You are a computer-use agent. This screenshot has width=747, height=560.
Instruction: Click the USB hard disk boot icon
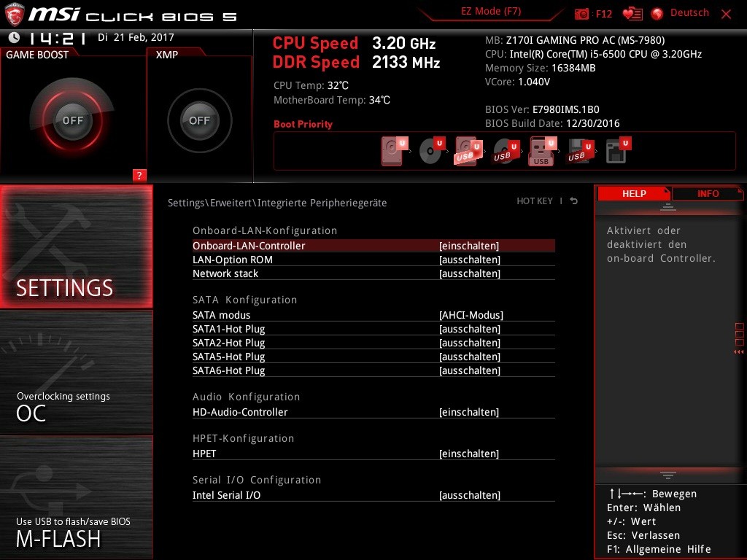click(x=468, y=151)
